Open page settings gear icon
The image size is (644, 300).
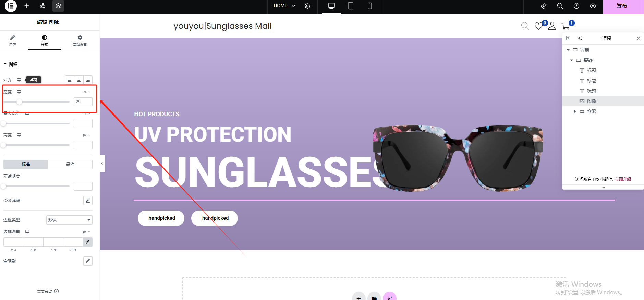tap(307, 6)
